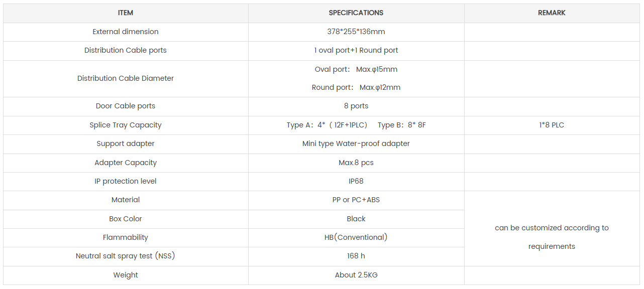Click the HB(Conventional) flammability value

pos(356,237)
